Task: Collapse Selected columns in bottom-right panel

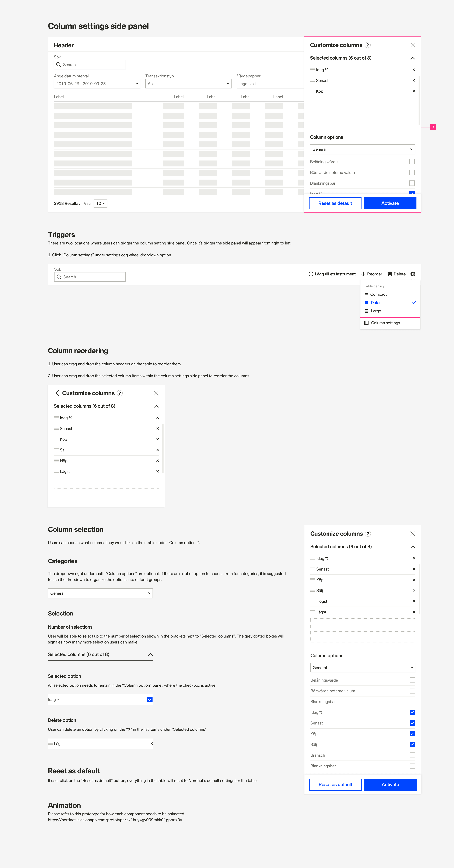Action: pyautogui.click(x=413, y=547)
